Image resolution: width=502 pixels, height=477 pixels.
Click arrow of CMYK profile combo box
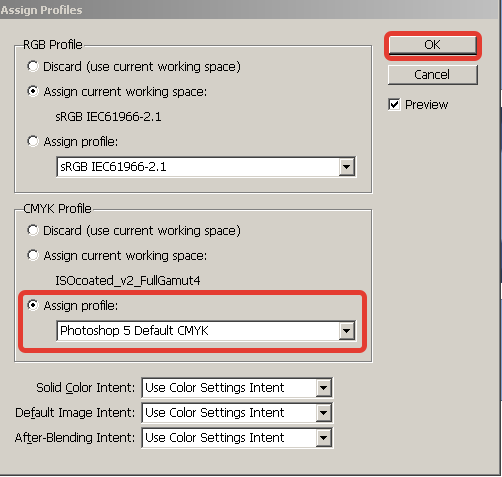tap(347, 331)
